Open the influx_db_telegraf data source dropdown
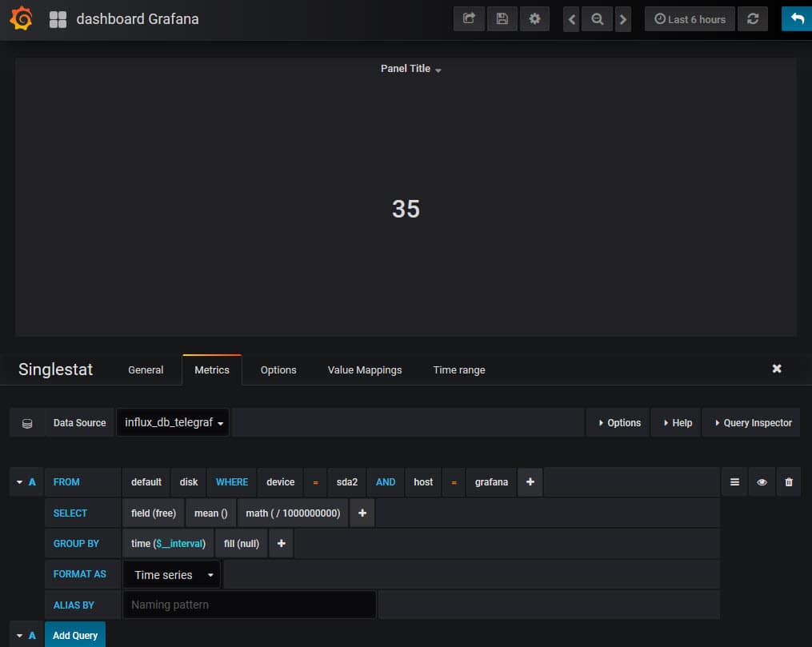This screenshot has width=812, height=647. click(174, 422)
